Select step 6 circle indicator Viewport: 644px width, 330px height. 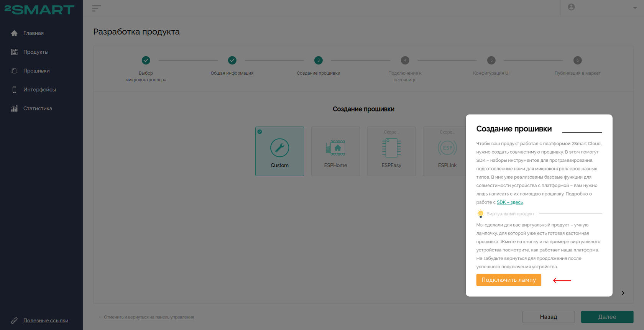point(577,60)
